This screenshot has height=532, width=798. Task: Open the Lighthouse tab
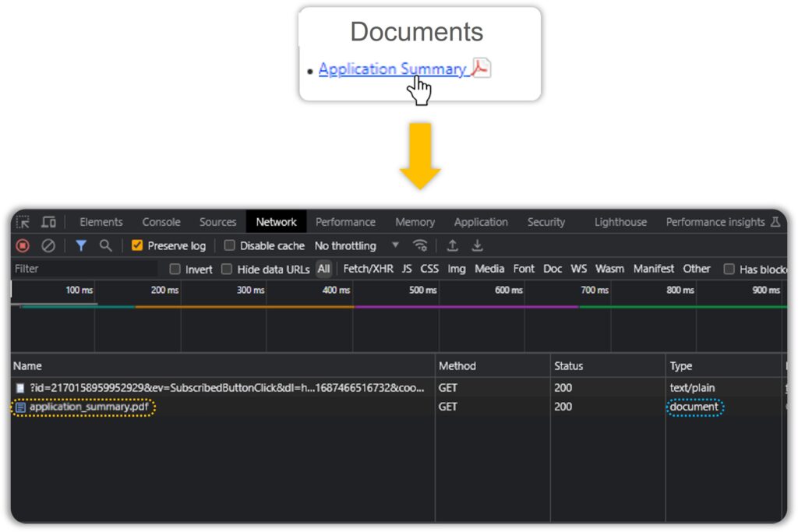click(621, 222)
